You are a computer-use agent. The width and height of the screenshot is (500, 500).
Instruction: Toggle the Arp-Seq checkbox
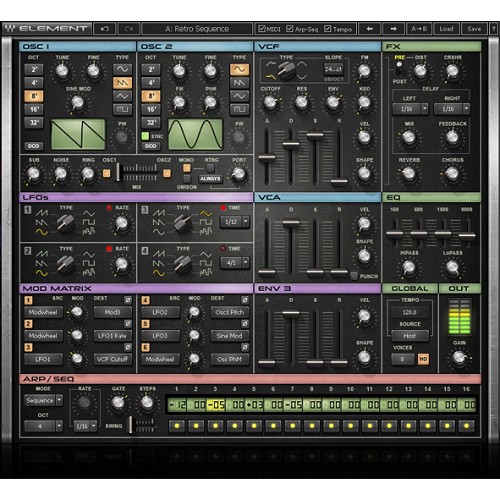(290, 29)
